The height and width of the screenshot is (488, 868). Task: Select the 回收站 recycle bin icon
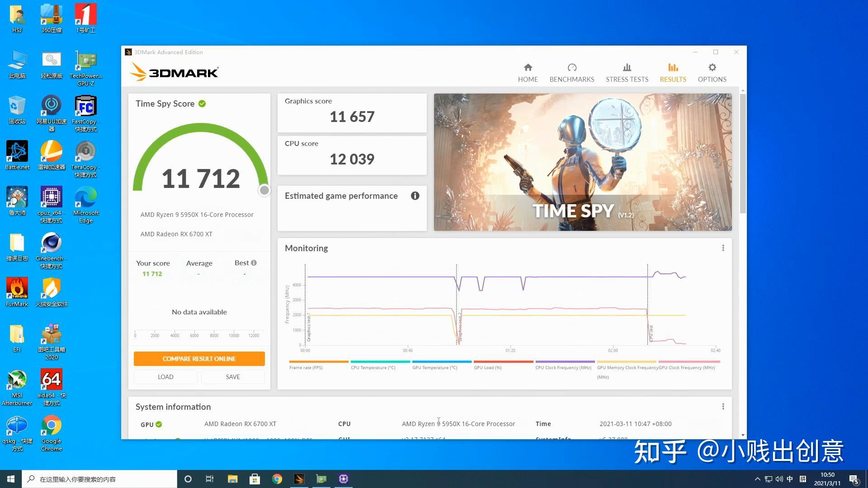pyautogui.click(x=17, y=110)
